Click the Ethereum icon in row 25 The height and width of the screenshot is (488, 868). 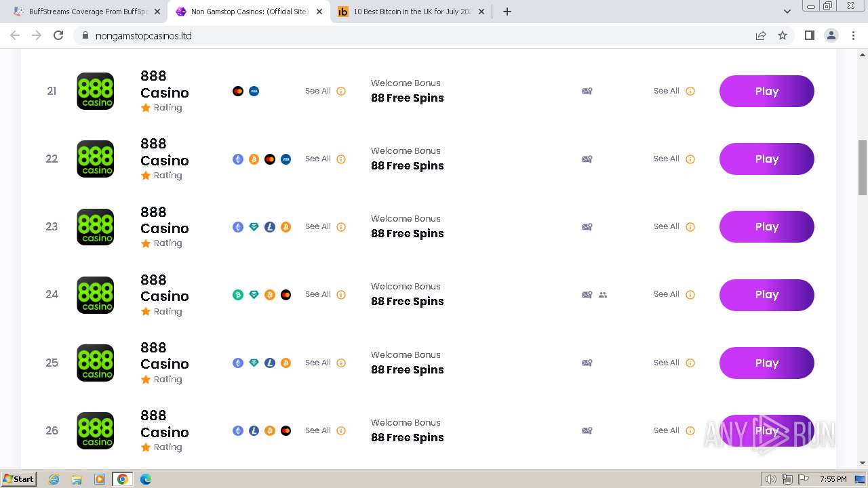[x=238, y=363]
